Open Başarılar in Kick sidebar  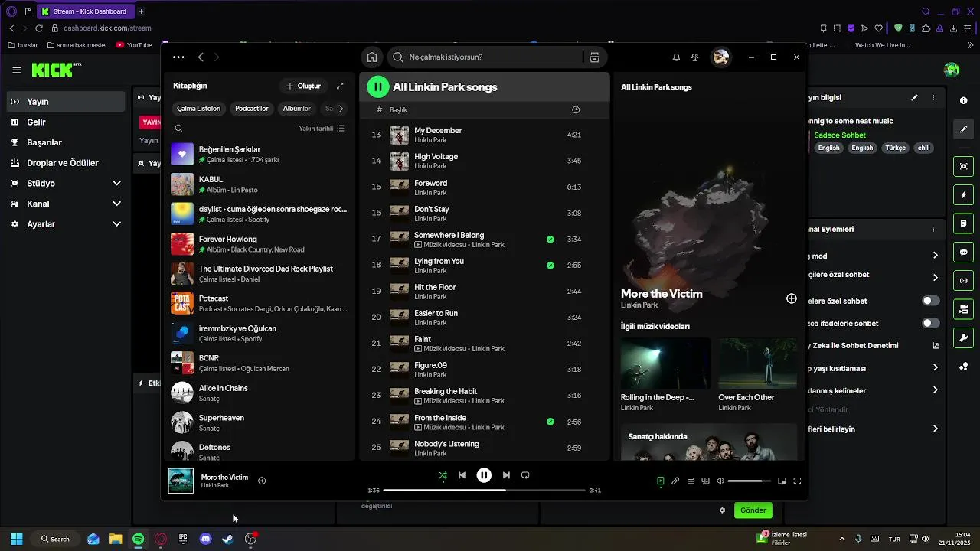pyautogui.click(x=66, y=142)
